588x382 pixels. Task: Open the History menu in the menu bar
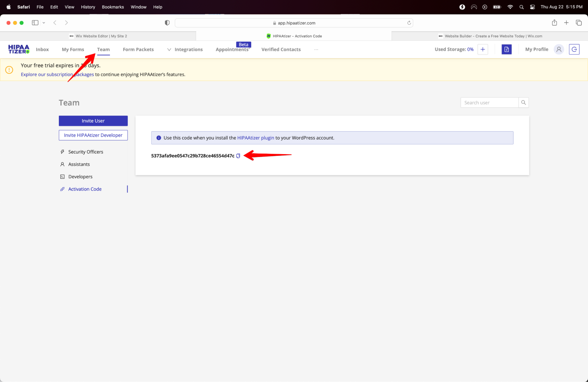(x=88, y=7)
